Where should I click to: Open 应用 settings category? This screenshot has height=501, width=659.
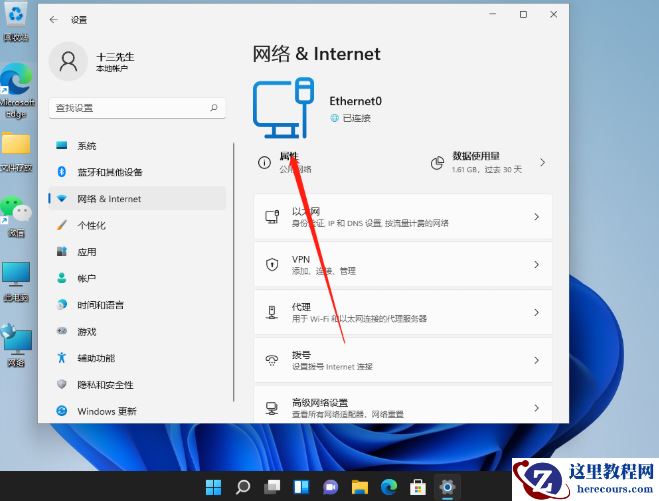pyautogui.click(x=137, y=252)
